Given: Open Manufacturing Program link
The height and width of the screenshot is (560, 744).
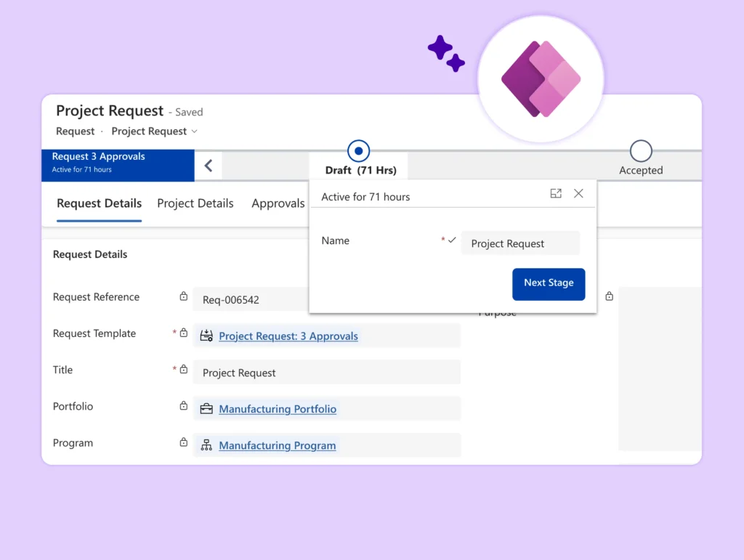Looking at the screenshot, I should point(278,445).
